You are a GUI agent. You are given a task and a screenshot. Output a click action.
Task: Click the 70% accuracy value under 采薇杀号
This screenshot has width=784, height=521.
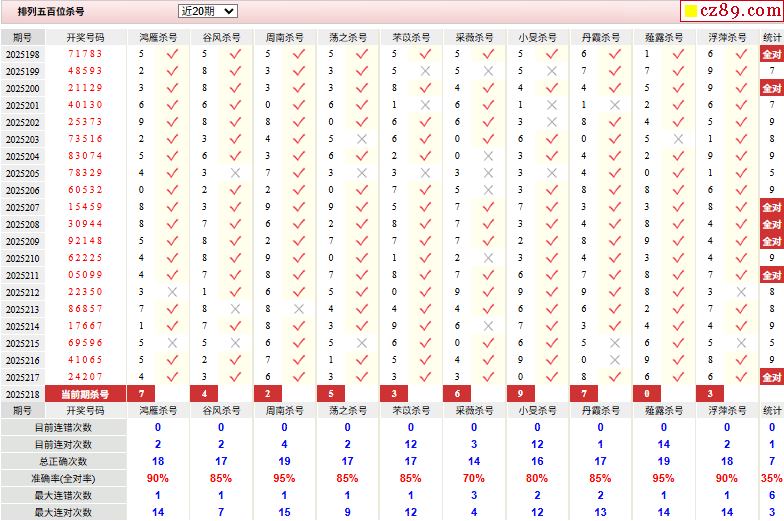click(474, 478)
